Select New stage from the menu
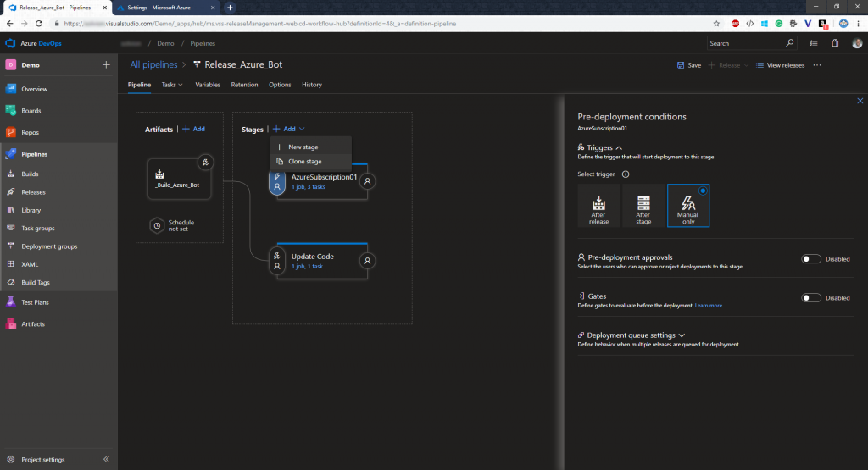 (x=311, y=147)
